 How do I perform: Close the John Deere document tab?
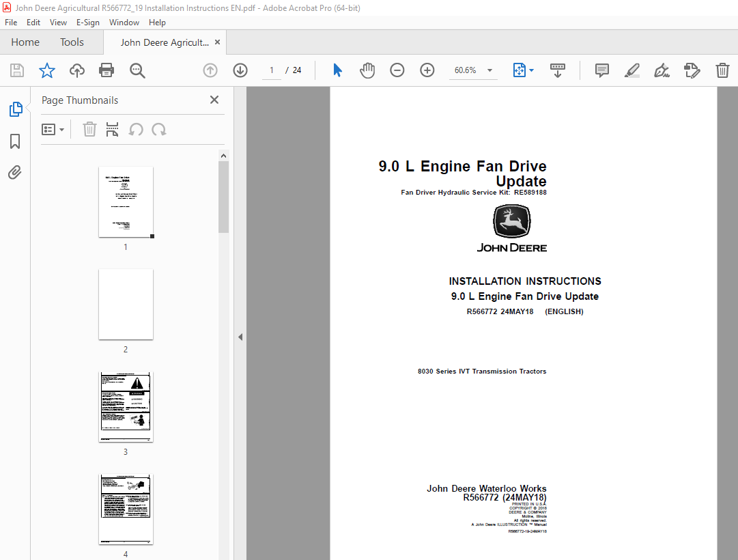click(218, 42)
